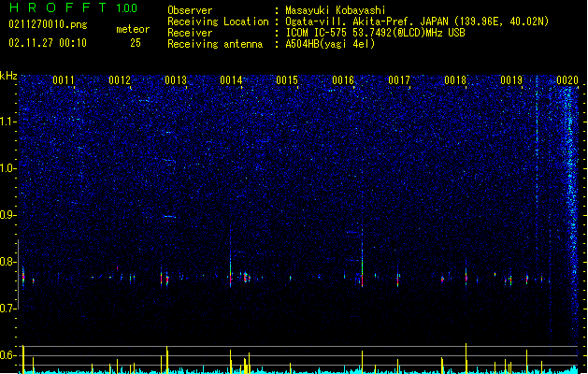Click the 0.8 kHz axis label
This screenshot has height=374, width=588.
click(x=8, y=262)
